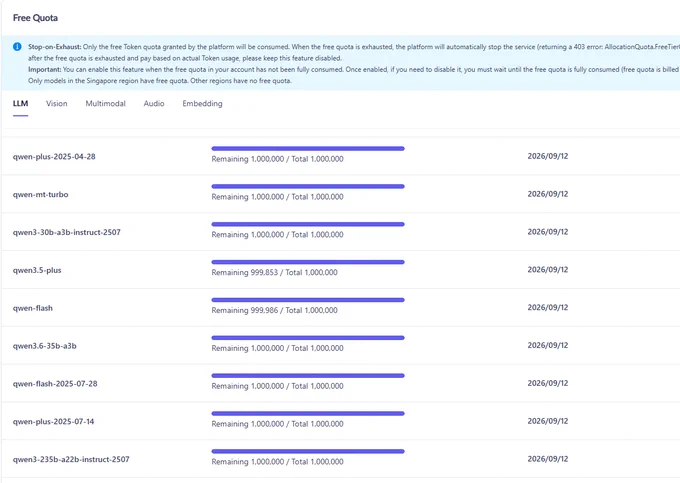
Task: Select the LLM tab
Action: point(20,104)
